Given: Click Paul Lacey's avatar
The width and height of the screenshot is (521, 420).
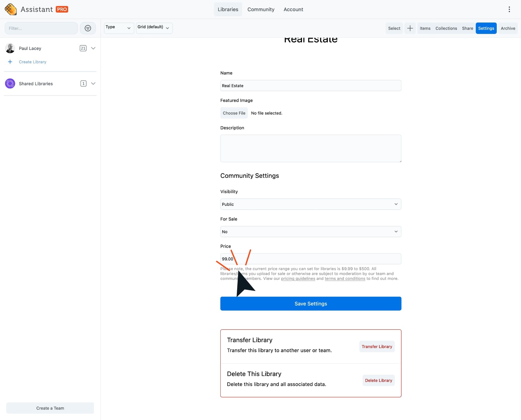Looking at the screenshot, I should pyautogui.click(x=10, y=48).
